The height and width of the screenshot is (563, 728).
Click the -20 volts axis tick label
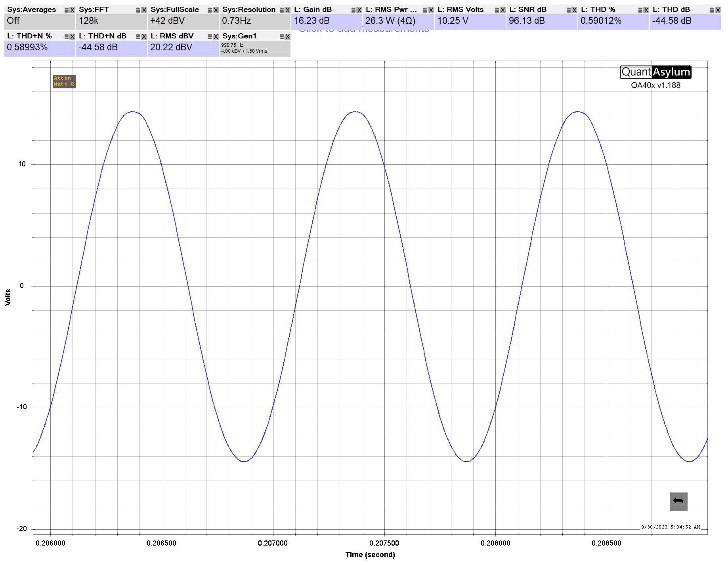point(21,529)
